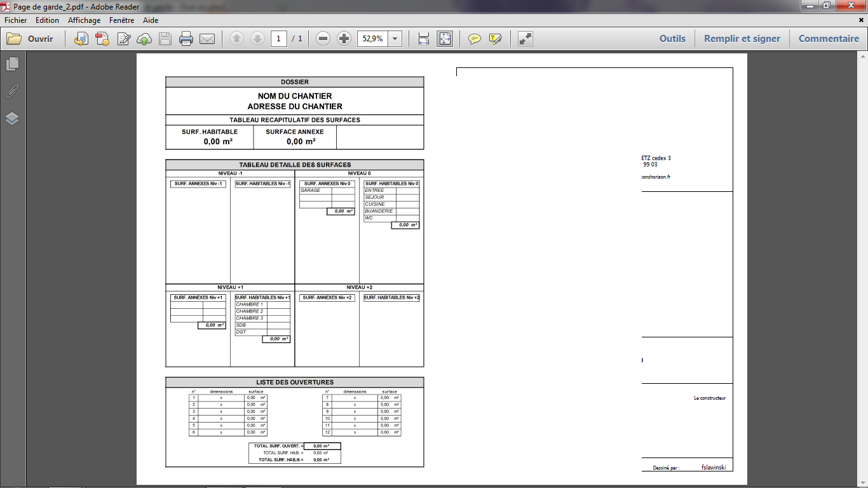Show layers panel in the sidebar

tap(12, 119)
